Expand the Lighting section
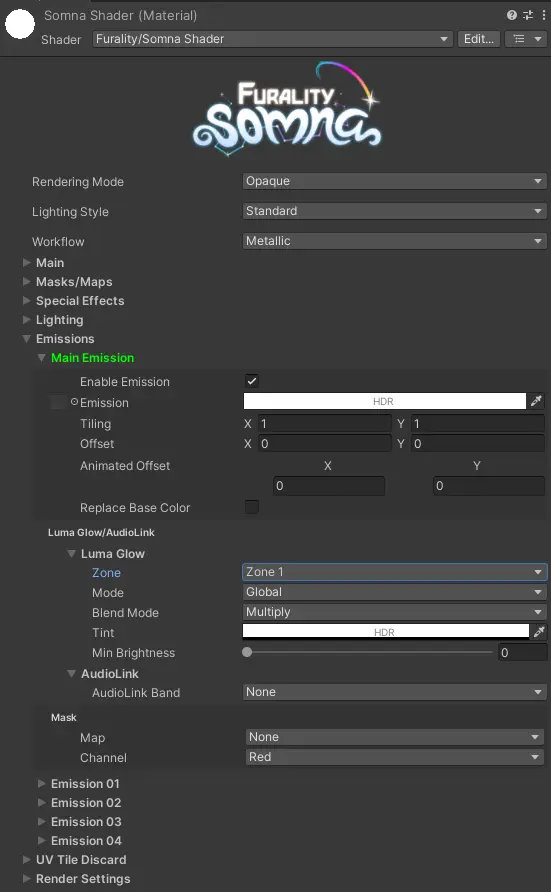 coord(26,320)
